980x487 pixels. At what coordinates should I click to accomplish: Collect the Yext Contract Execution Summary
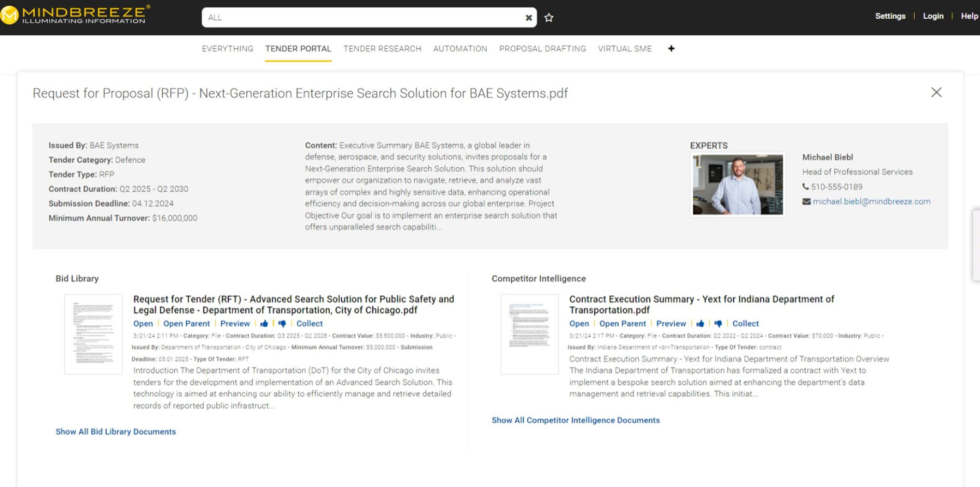click(x=745, y=324)
